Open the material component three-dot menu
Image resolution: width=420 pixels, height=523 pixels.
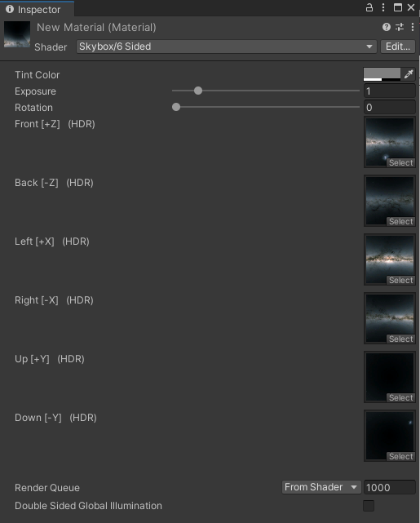coord(413,27)
